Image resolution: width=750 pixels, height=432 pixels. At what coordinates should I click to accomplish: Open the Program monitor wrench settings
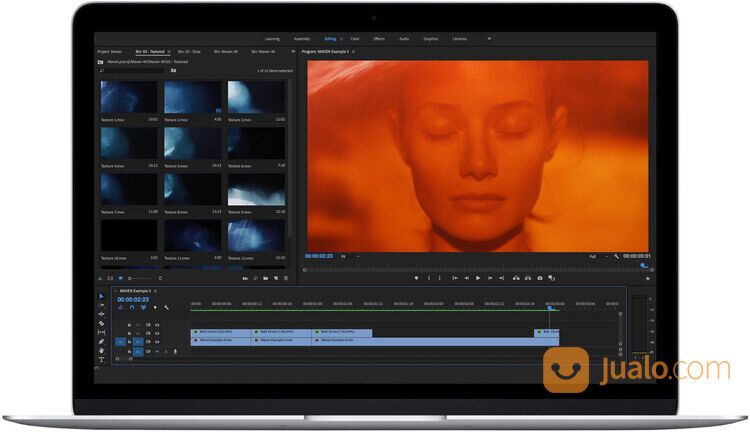[617, 256]
